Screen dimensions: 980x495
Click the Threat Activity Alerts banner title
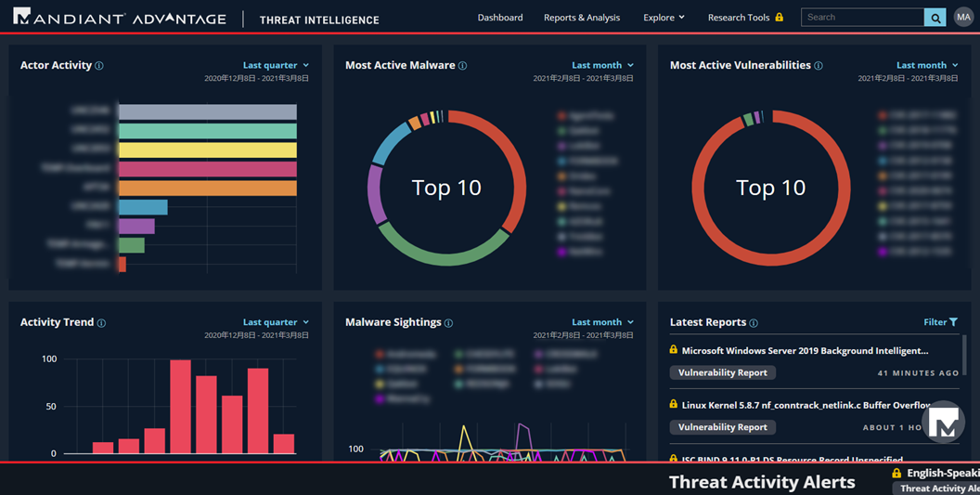(x=762, y=482)
